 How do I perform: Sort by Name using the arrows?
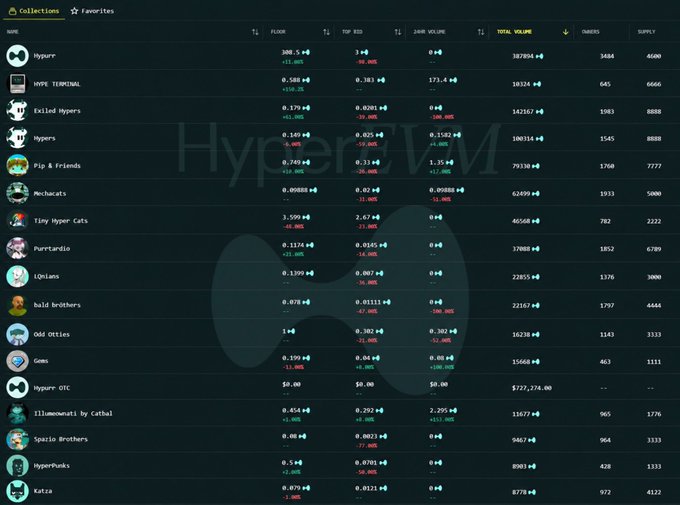(255, 32)
